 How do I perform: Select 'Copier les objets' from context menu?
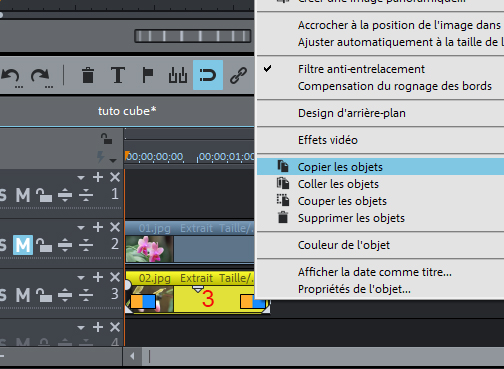(380, 167)
